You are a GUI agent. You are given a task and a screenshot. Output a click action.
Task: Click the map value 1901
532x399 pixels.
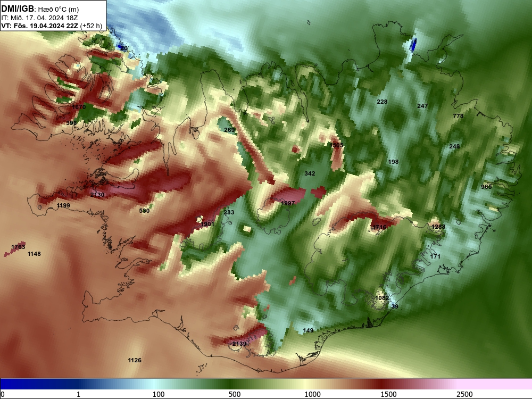(207, 224)
